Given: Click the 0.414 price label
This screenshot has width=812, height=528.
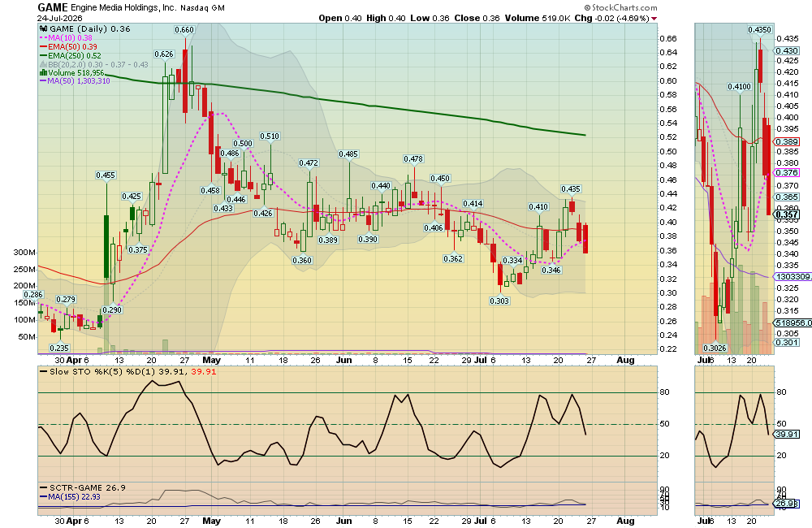Looking at the screenshot, I should point(473,204).
